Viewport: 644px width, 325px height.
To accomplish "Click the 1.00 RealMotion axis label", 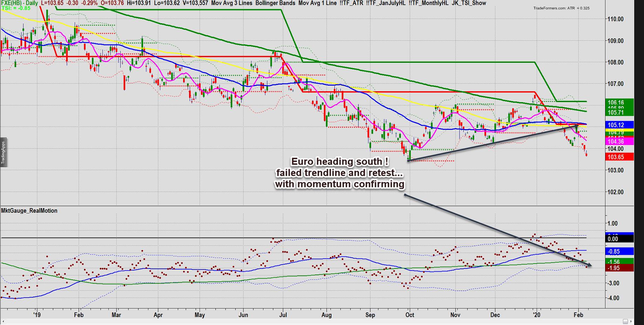I will point(612,224).
